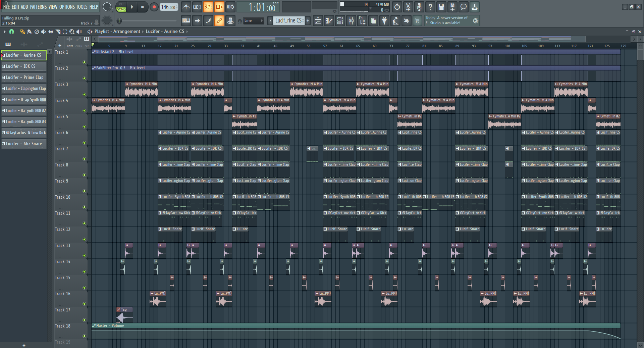Viewport: 644px width, 348px height.
Task: Stop playback with the Stop button
Action: pos(142,7)
